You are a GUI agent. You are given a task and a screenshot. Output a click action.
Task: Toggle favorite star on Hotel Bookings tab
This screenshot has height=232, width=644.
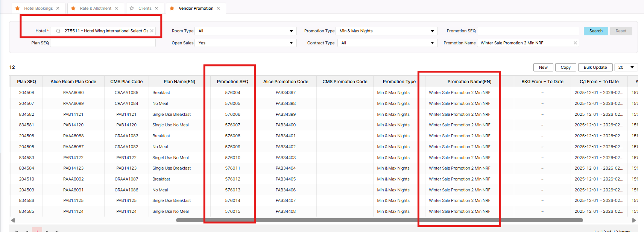coord(17,8)
